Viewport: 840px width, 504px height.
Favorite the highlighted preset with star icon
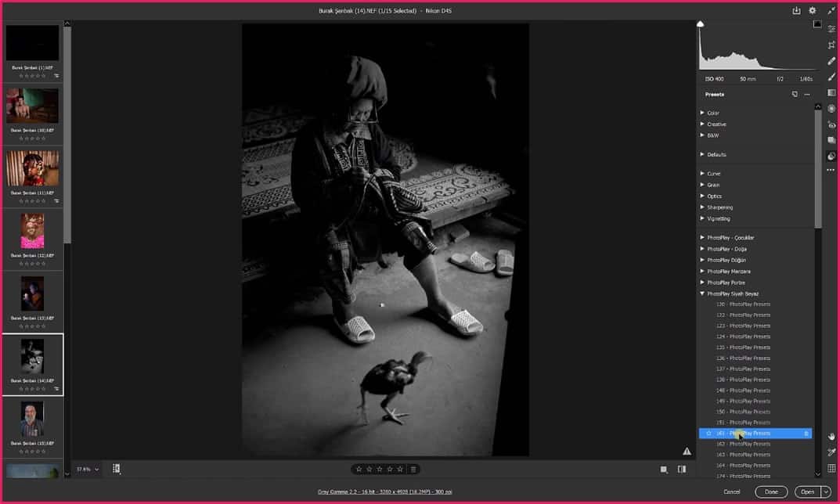tap(708, 434)
